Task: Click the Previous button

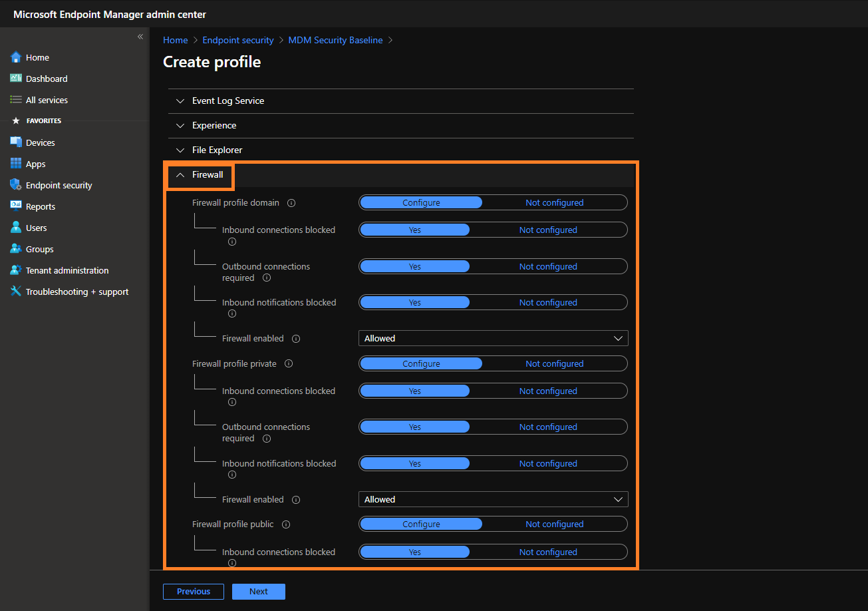Action: [x=194, y=591]
